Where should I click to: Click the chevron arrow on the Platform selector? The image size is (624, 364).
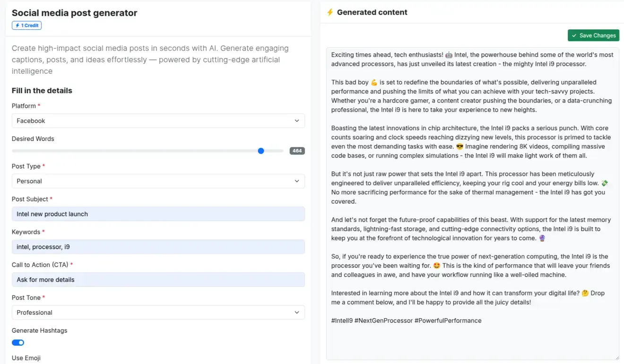coord(297,121)
